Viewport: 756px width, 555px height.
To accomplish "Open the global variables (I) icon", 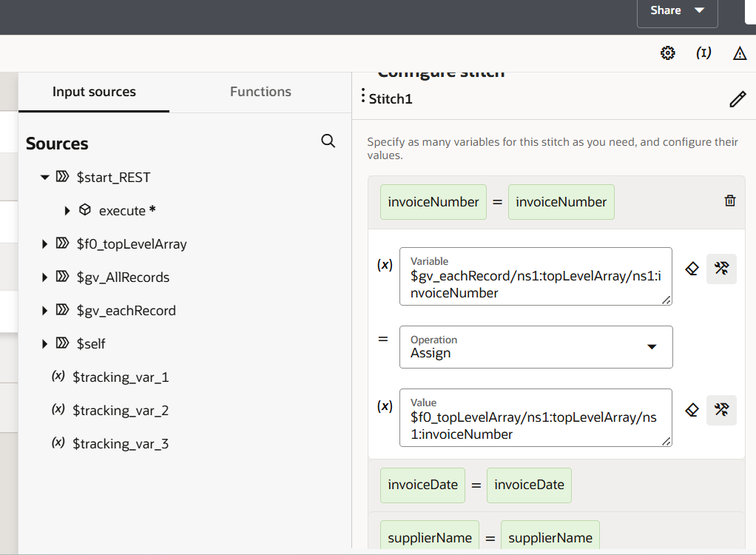I will [x=703, y=53].
